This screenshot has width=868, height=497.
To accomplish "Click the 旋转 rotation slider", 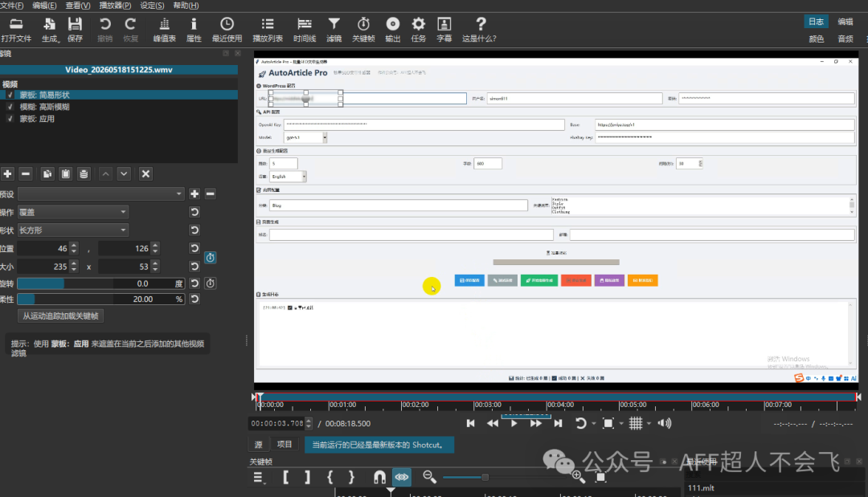I will (100, 283).
